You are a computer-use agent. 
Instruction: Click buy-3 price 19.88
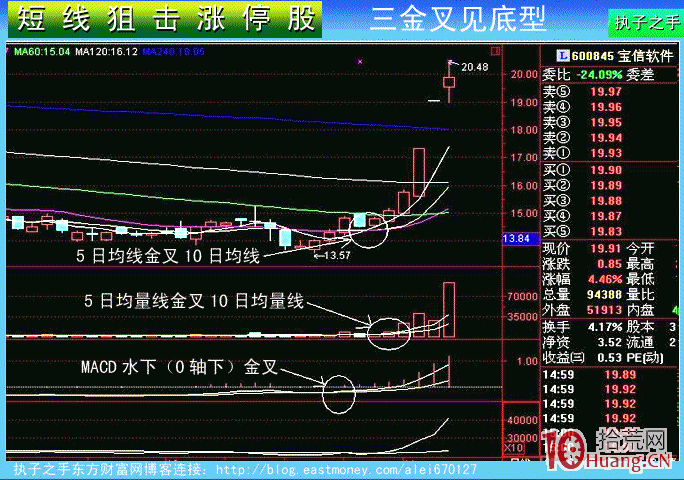coord(606,201)
